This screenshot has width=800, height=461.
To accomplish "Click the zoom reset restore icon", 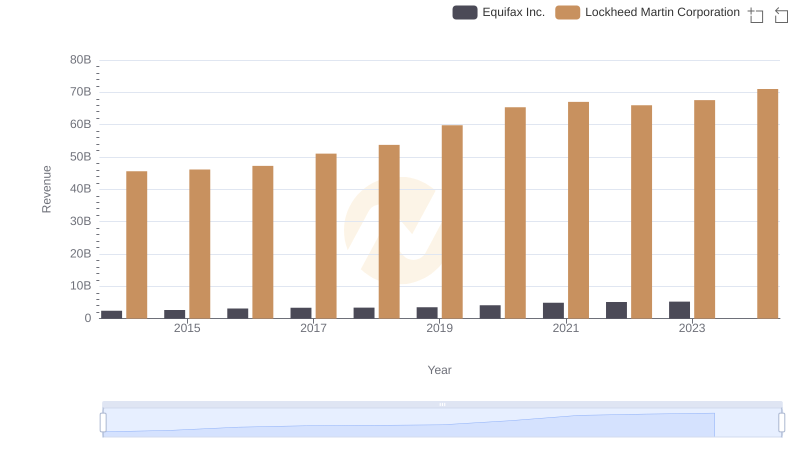I will click(x=781, y=15).
